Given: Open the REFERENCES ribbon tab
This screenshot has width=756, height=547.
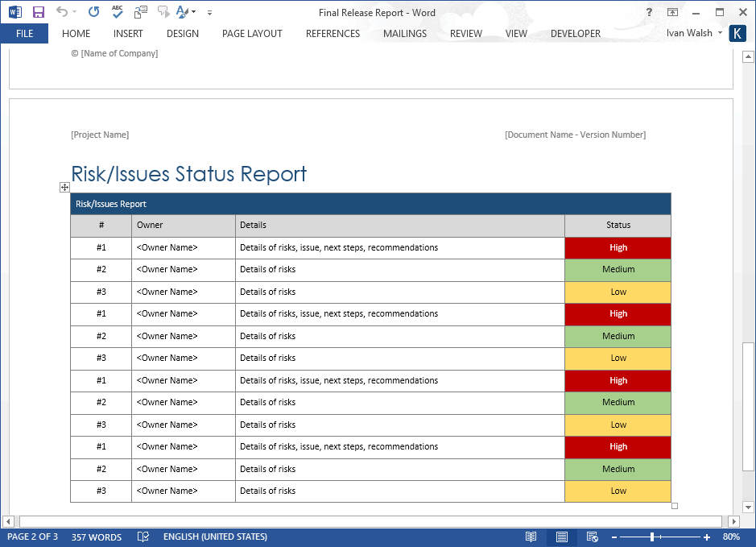Looking at the screenshot, I should tap(333, 33).
